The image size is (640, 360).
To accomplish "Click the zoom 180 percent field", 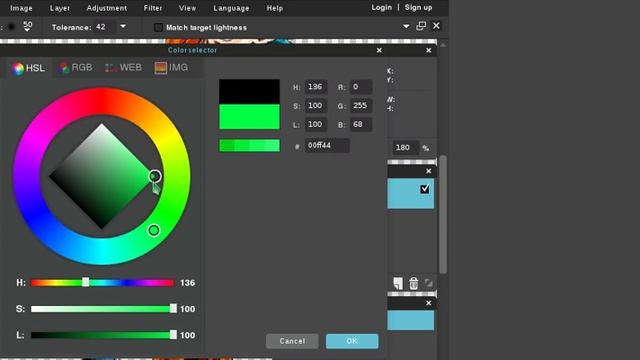I will [405, 147].
